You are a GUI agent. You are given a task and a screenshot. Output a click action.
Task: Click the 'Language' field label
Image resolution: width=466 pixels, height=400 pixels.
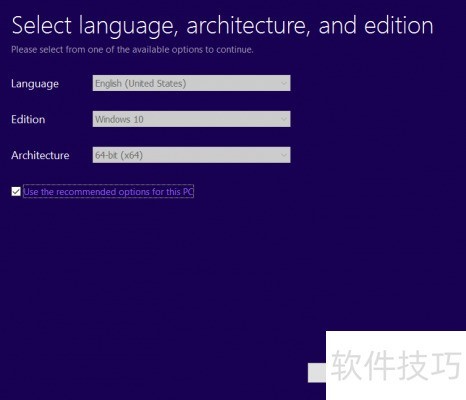click(x=35, y=84)
